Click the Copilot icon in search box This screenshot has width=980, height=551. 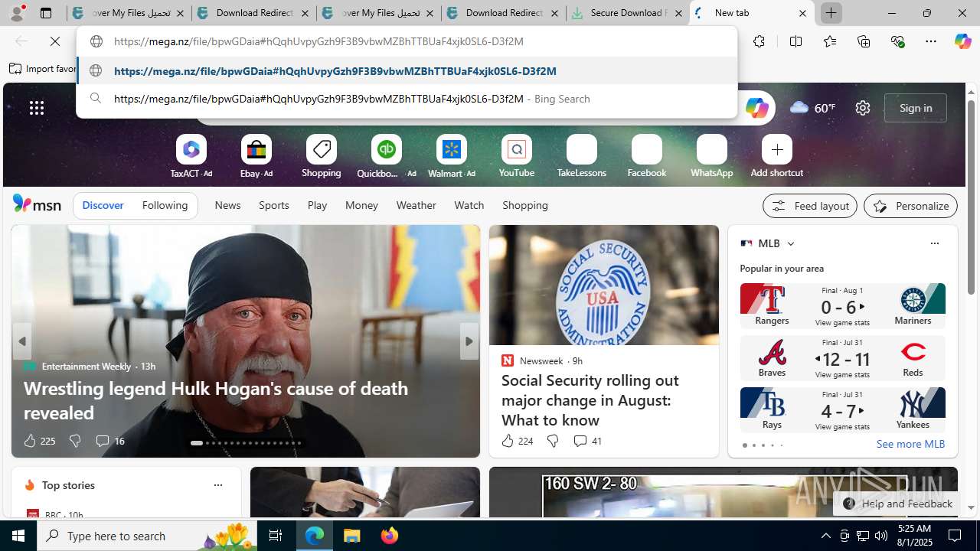click(756, 108)
